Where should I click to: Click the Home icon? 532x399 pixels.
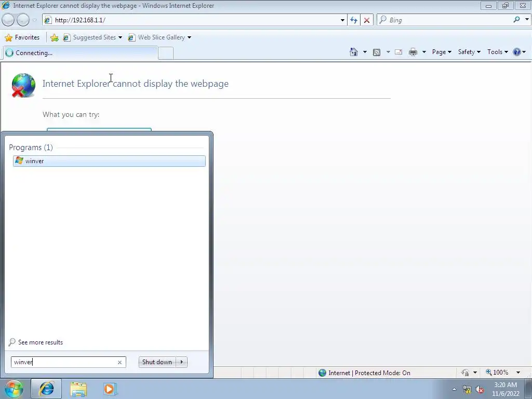(353, 52)
